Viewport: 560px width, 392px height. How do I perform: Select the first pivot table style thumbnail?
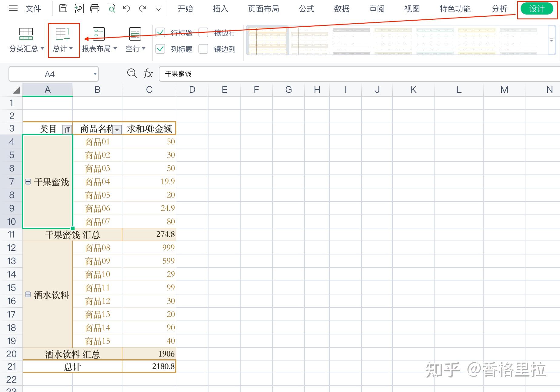click(267, 41)
